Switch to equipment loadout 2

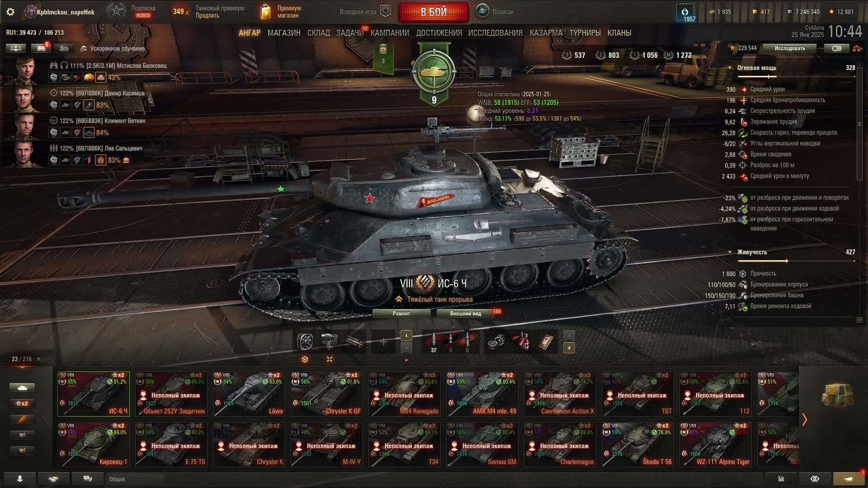pyautogui.click(x=406, y=348)
